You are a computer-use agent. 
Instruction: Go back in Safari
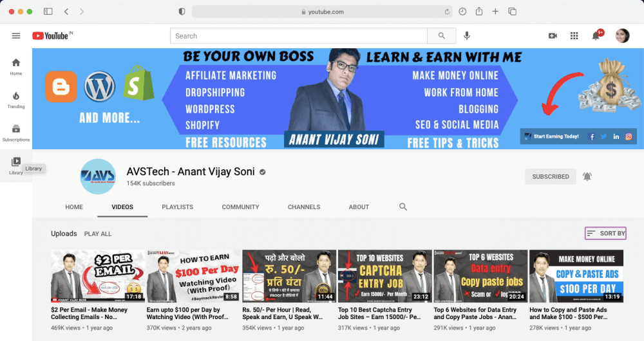click(x=66, y=12)
